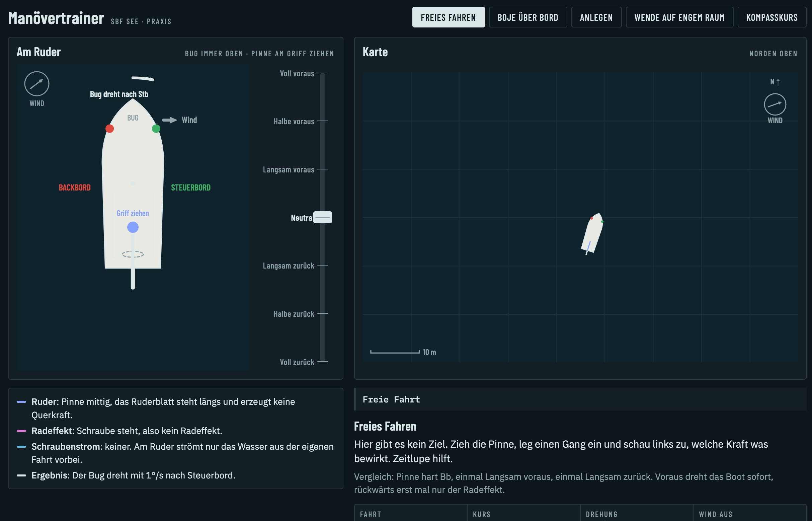This screenshot has height=521, width=812.
Task: Set throttle to Langsam voraus
Action: tap(289, 169)
